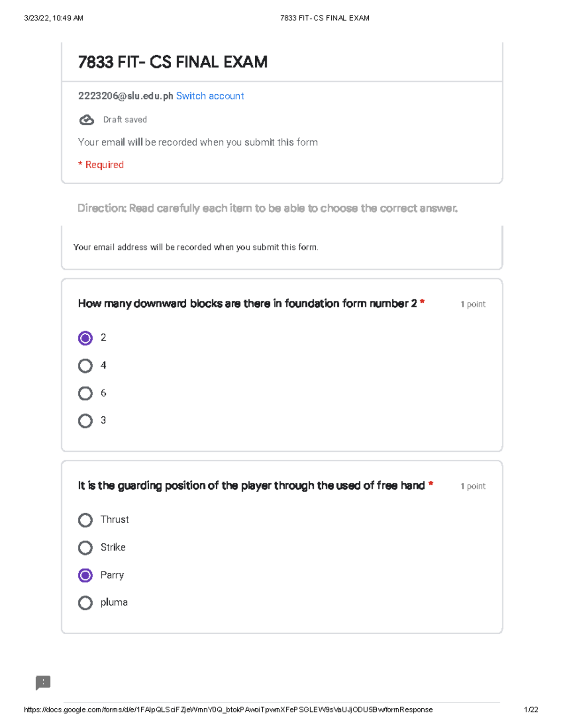563x728 pixels.
Task: Click the red Required notice text
Action: click(x=101, y=165)
